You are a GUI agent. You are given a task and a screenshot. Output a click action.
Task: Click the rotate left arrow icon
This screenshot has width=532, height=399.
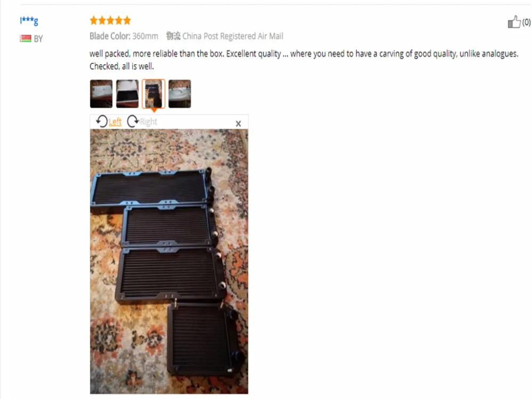102,121
